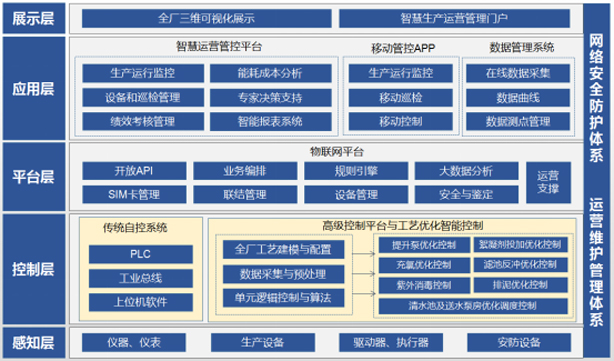The image size is (614, 361).
Task: Select the 移动巡检 box
Action: [x=401, y=97]
